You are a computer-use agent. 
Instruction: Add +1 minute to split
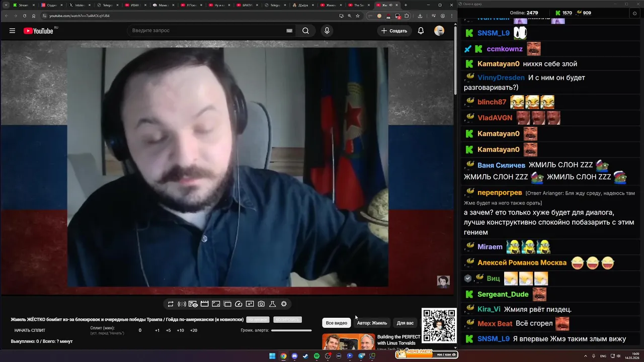pyautogui.click(x=157, y=330)
